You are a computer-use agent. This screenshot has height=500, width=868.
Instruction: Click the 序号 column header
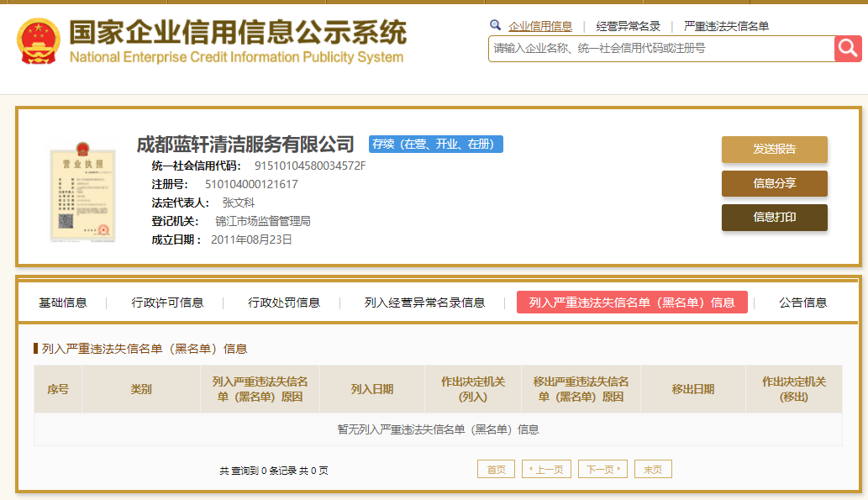point(58,389)
